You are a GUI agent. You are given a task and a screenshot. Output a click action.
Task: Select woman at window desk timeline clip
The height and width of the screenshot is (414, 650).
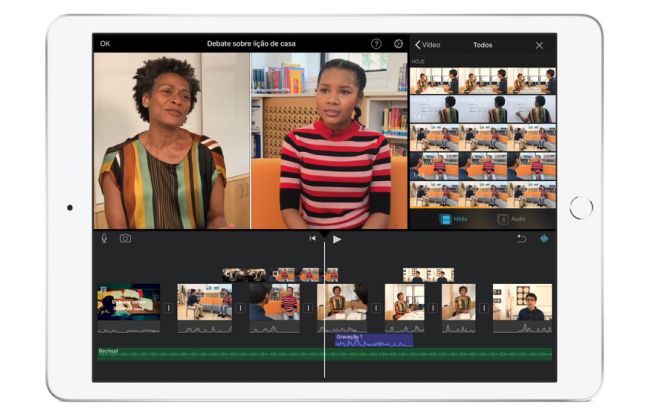click(405, 308)
